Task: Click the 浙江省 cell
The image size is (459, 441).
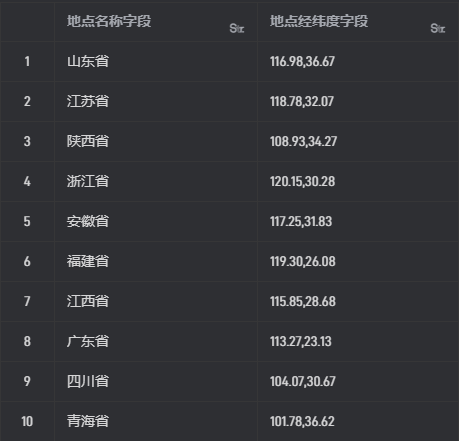Action: point(156,181)
